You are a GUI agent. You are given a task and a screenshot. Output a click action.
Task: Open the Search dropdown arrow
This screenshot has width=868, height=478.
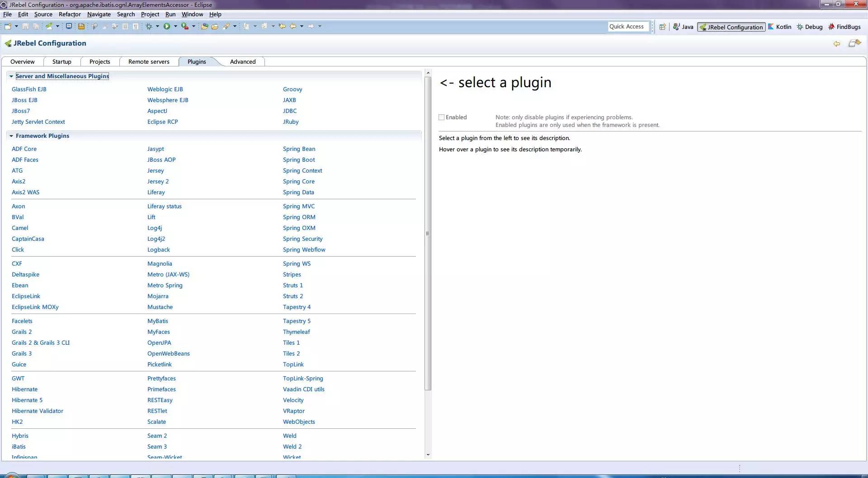pyautogui.click(x=235, y=26)
